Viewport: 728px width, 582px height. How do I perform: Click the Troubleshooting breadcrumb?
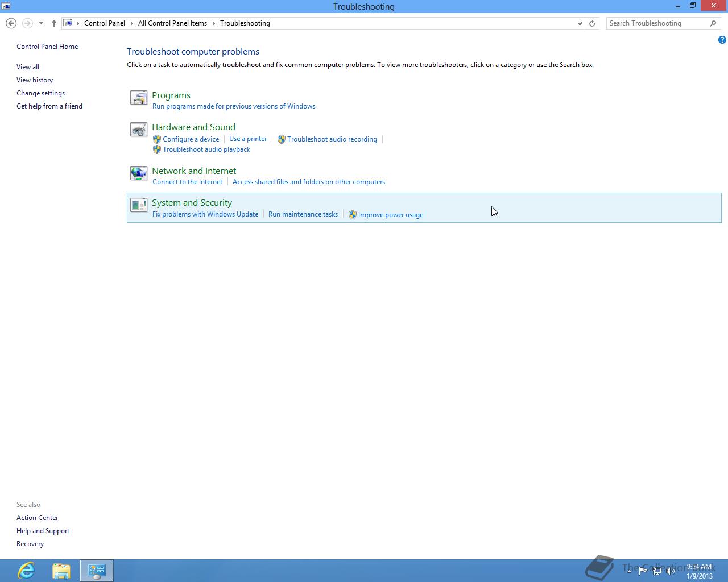tap(245, 23)
